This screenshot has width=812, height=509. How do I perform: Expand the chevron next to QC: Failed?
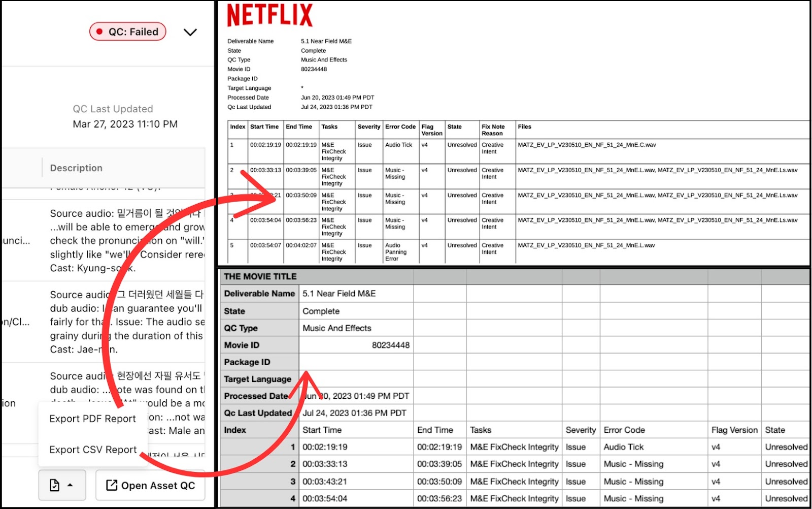pyautogui.click(x=190, y=32)
